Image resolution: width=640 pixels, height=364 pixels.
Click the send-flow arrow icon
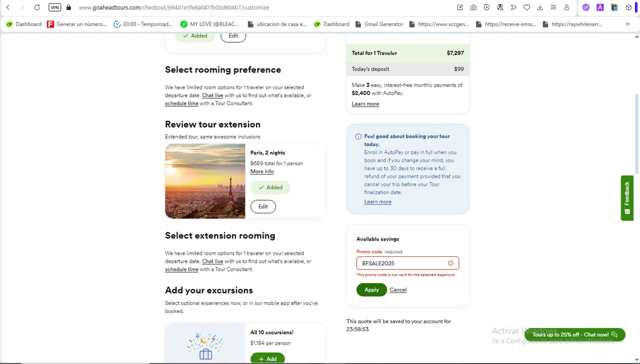[x=514, y=7]
